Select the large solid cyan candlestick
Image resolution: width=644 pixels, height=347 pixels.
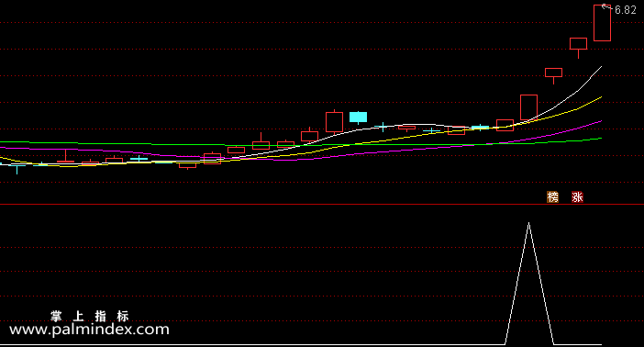click(358, 117)
